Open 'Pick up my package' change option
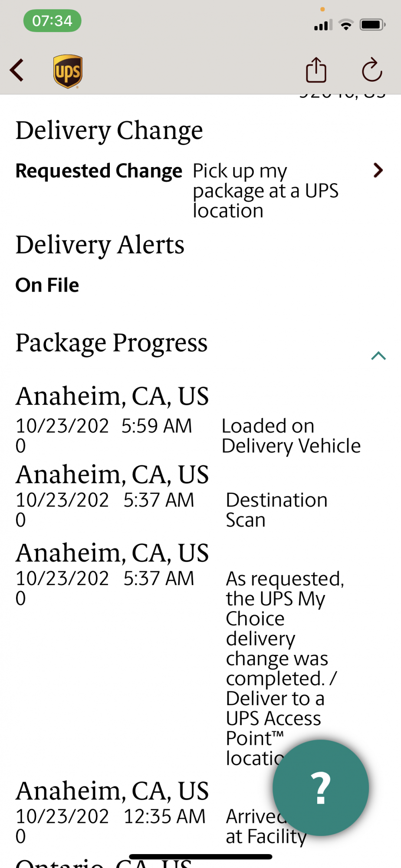Screen dimensions: 401x868 [x=266, y=191]
